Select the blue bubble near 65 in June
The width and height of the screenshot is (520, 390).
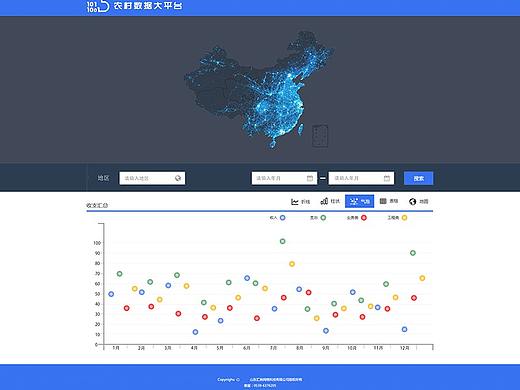tap(247, 278)
